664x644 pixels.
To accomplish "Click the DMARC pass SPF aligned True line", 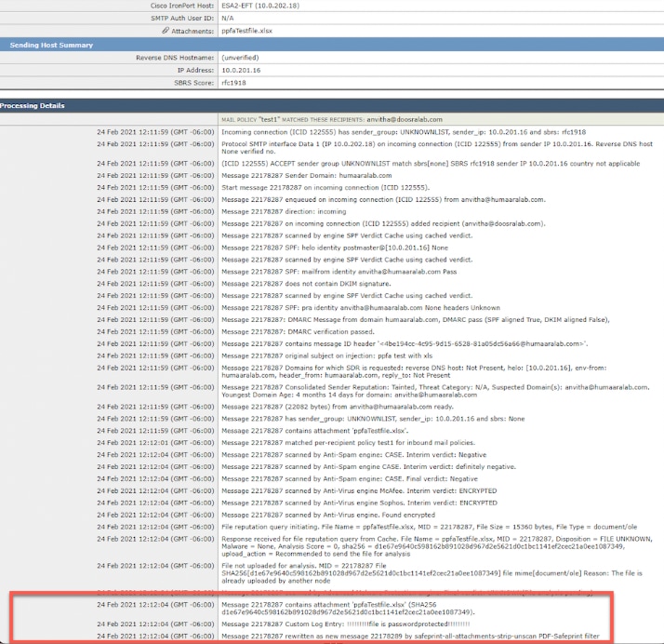I will coord(416,320).
